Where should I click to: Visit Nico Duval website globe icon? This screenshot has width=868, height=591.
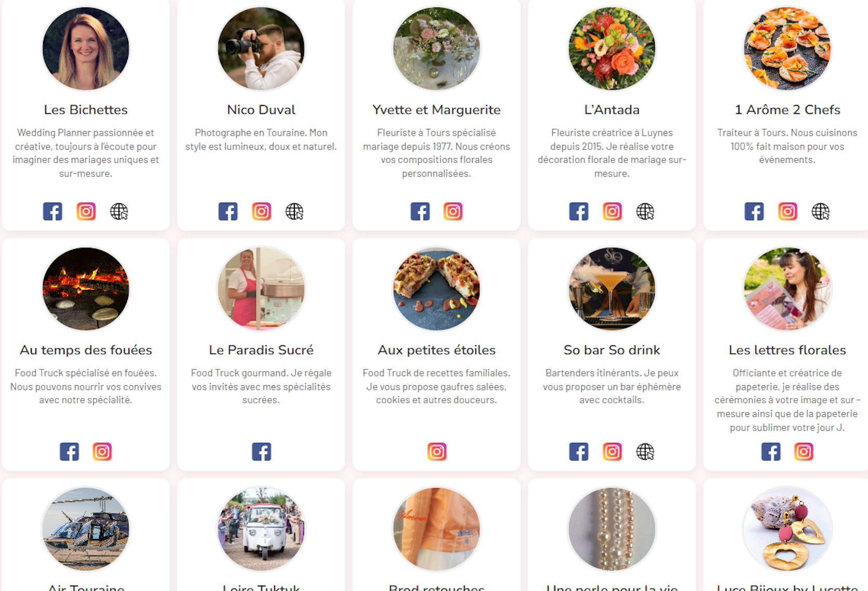(x=294, y=212)
